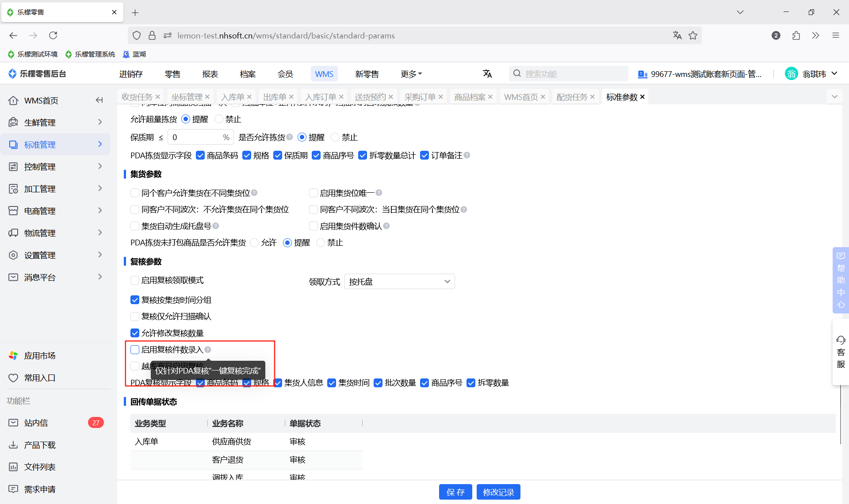Enable 启用复核领取模式 checkbox
849x504 pixels.
135,280
